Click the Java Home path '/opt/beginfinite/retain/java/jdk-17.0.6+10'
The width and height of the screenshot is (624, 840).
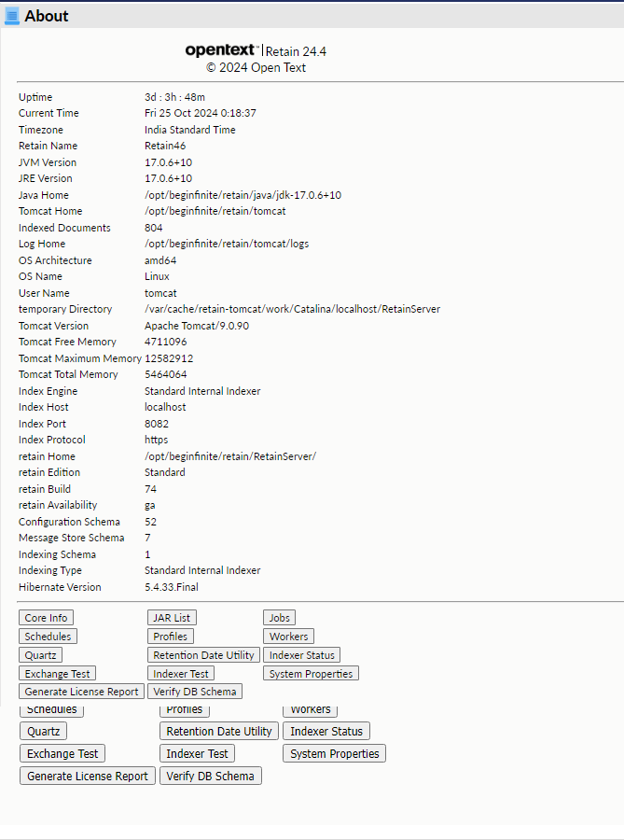[243, 195]
